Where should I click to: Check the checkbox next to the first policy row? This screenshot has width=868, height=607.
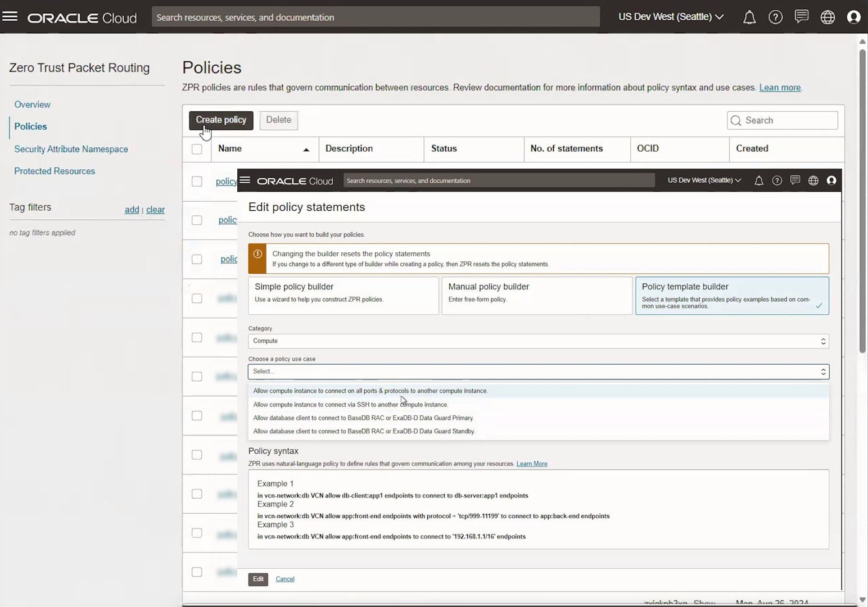(197, 181)
